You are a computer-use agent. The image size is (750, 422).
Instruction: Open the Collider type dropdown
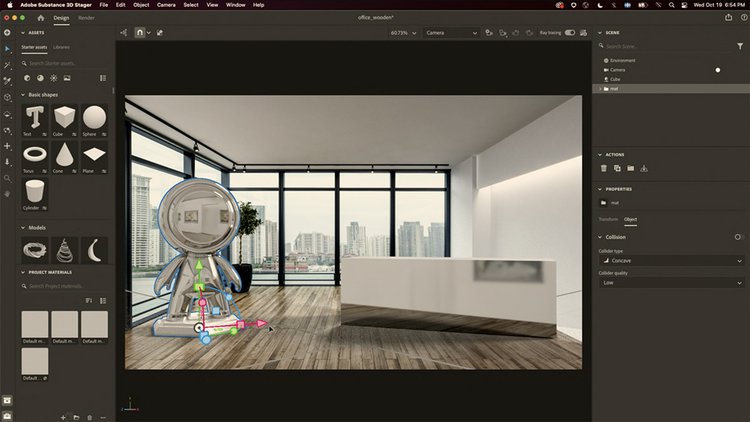pyautogui.click(x=670, y=260)
